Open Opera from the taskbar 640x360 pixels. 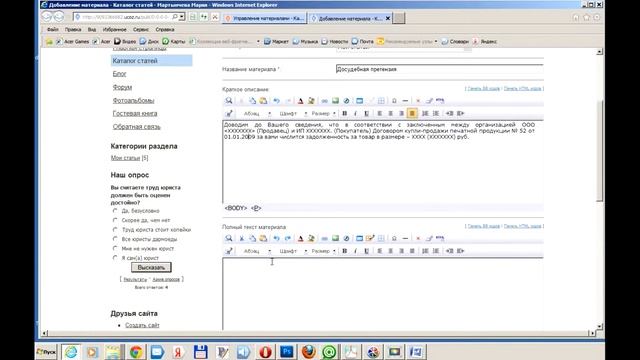(265, 352)
